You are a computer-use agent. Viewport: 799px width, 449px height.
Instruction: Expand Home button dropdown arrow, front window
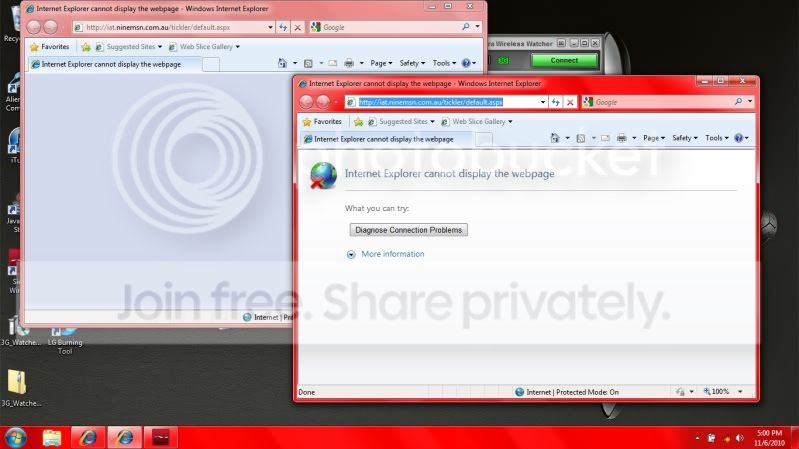pos(567,138)
